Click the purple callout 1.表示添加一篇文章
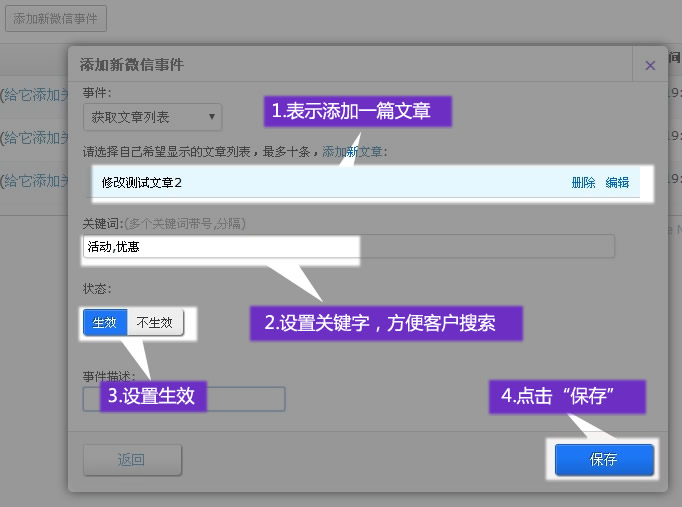This screenshot has height=507, width=682. click(357, 110)
